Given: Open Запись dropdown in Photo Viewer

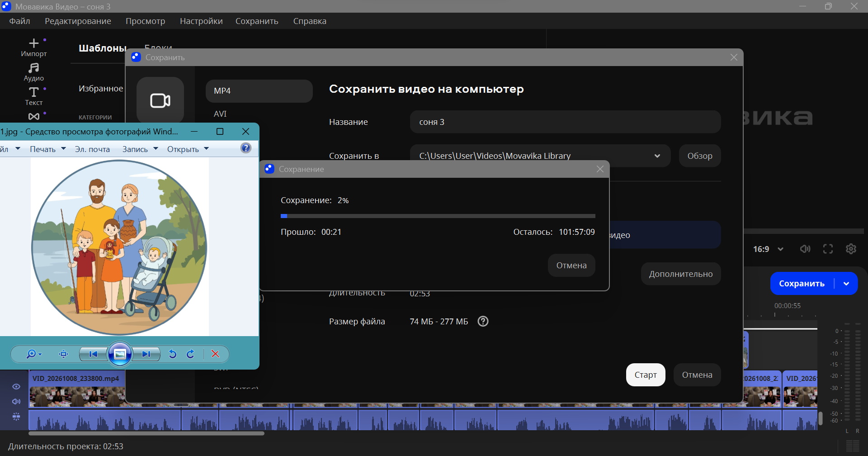Looking at the screenshot, I should 140,149.
